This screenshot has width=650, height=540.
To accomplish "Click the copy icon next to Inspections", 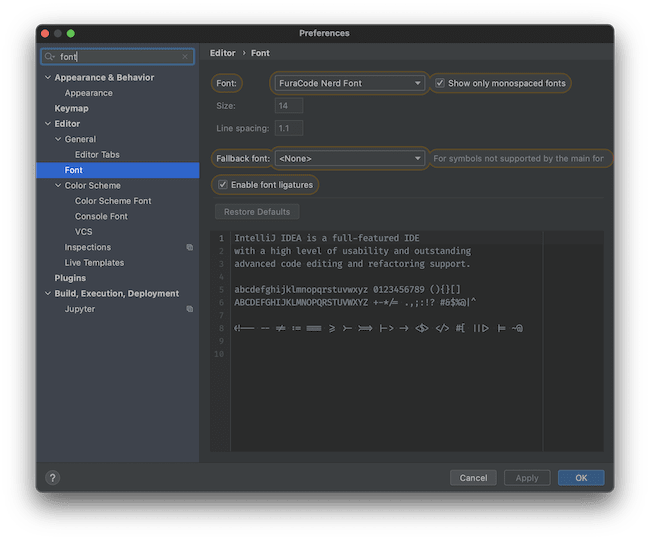I will 189,247.
